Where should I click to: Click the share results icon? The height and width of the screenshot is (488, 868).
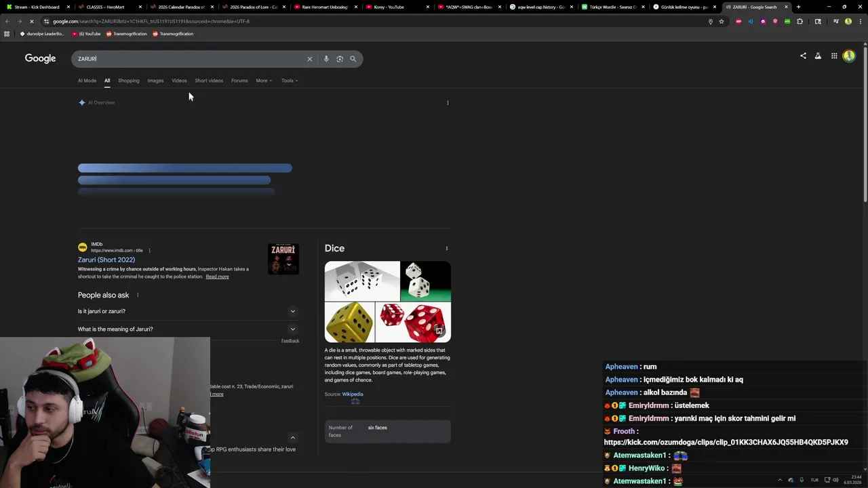pos(803,56)
